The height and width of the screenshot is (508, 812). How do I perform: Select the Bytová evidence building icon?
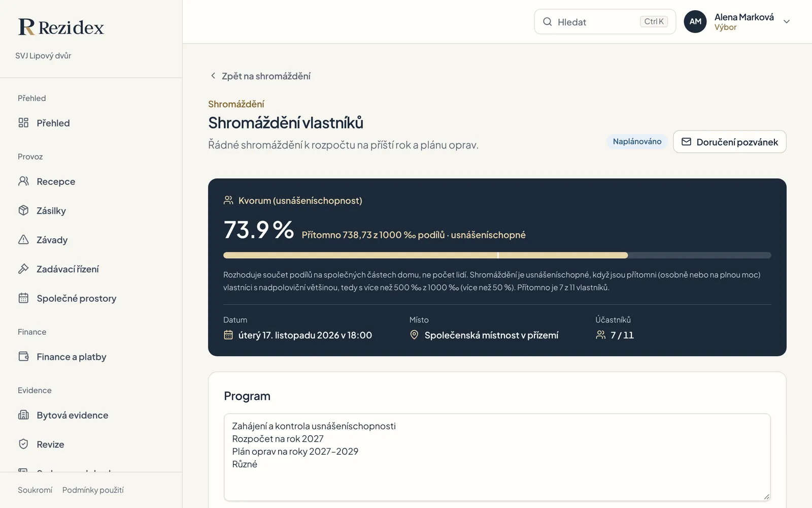(23, 415)
